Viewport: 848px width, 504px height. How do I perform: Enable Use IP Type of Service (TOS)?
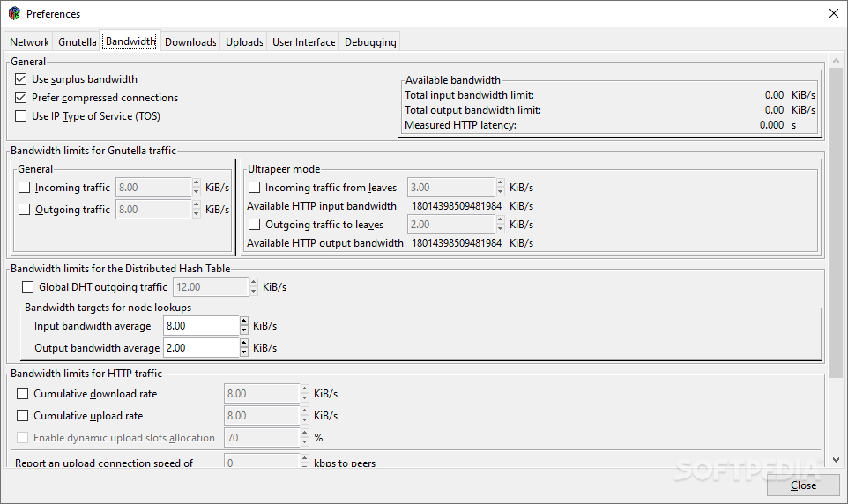pyautogui.click(x=21, y=115)
